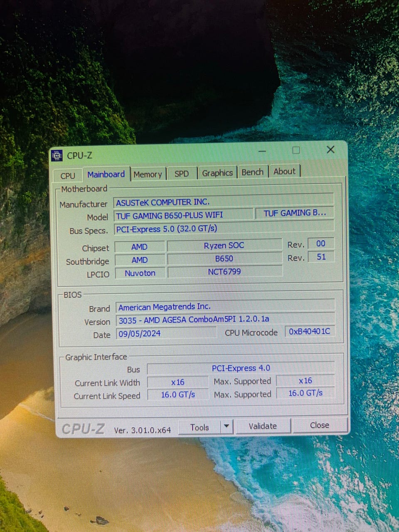
Task: Click the Nuvoton LPCIO value
Action: (140, 273)
